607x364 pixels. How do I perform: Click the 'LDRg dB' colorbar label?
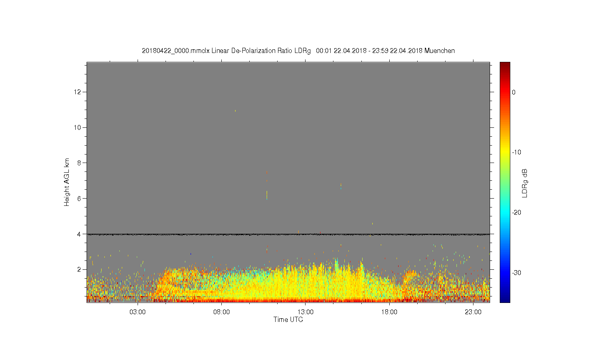pyautogui.click(x=525, y=183)
